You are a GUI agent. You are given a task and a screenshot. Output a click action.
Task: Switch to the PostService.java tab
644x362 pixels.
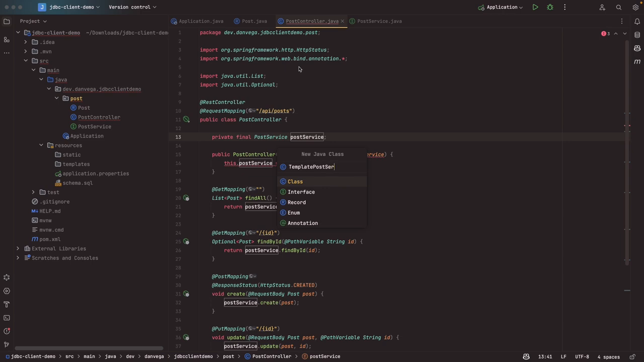click(x=379, y=21)
